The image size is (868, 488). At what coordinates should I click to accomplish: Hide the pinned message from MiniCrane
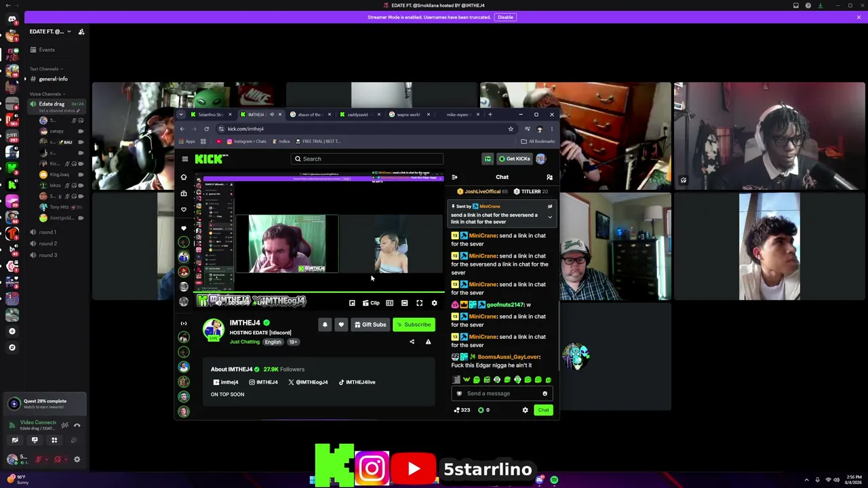click(x=550, y=206)
